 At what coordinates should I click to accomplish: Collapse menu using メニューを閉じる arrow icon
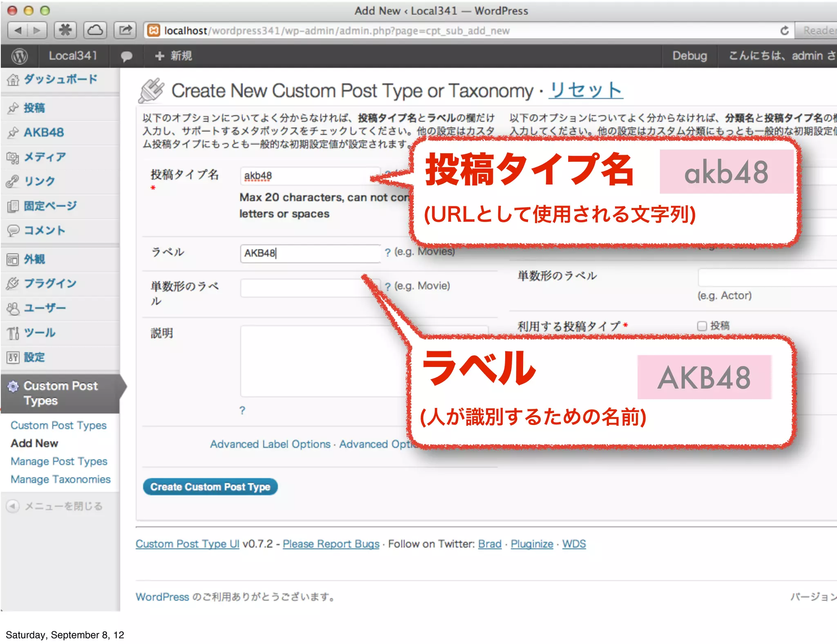point(13,506)
